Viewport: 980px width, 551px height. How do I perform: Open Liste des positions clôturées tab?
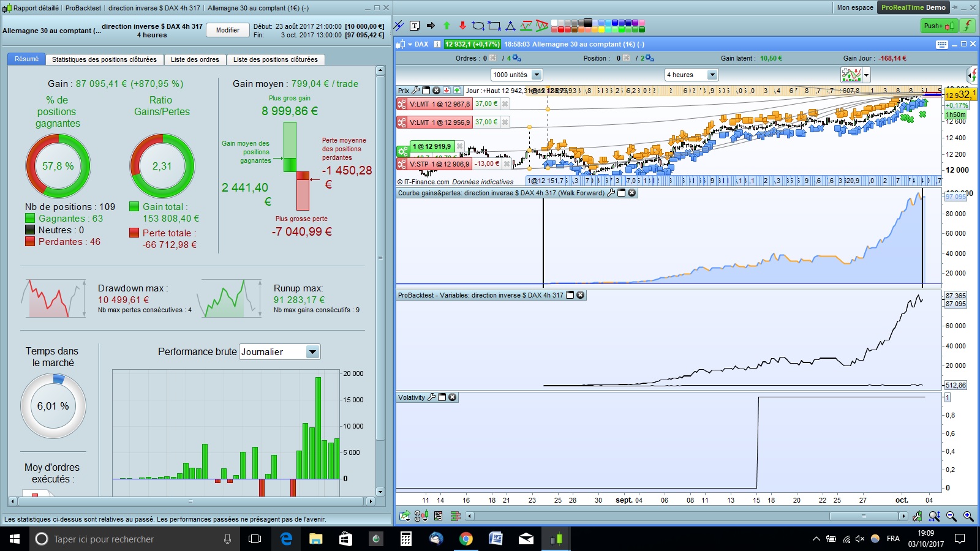click(276, 59)
